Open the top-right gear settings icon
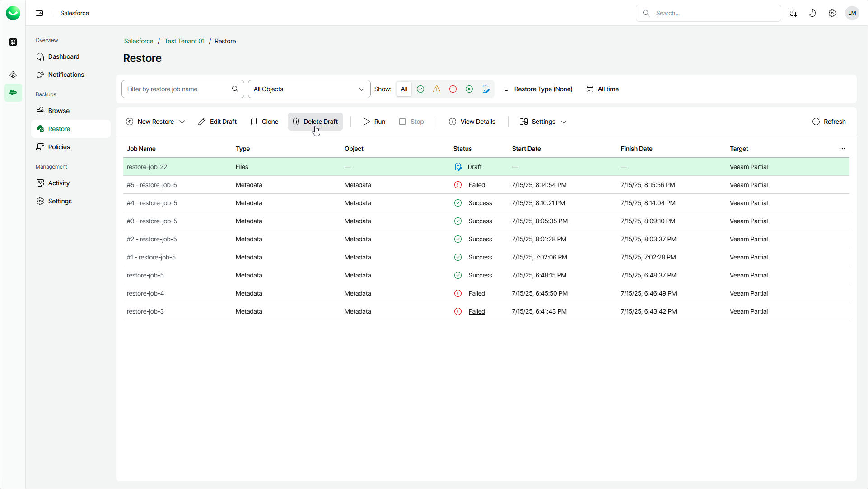The image size is (868, 489). coord(832,13)
